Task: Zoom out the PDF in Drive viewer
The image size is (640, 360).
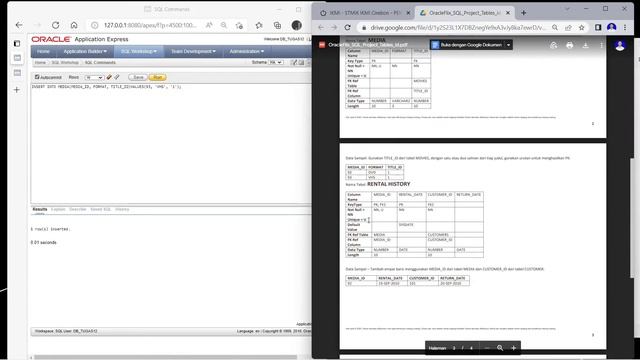Action: pos(487,348)
